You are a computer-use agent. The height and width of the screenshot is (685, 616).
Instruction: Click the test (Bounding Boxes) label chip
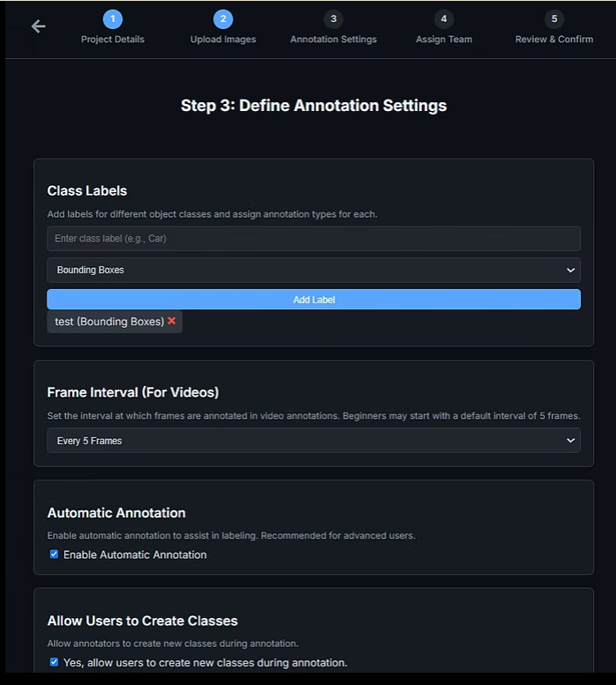click(108, 322)
